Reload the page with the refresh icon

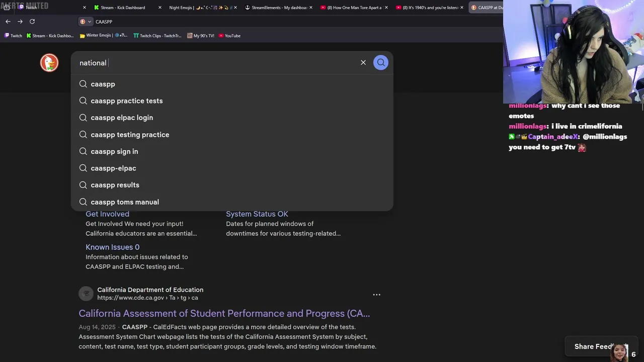coord(32,22)
